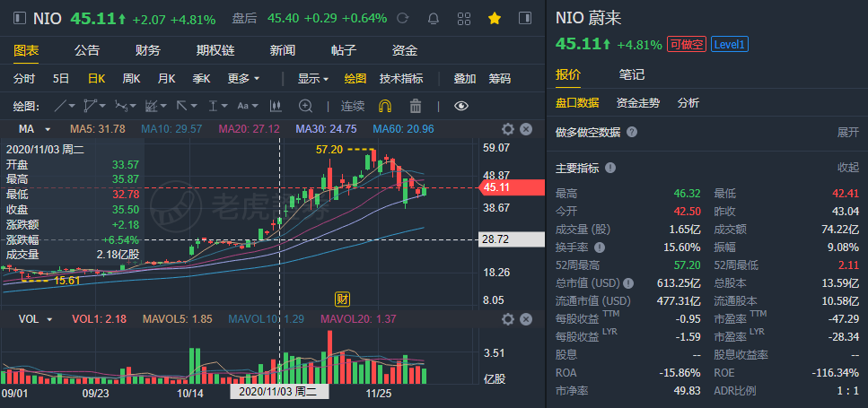Toggle the side panel layout icon
Screen dimensions: 868x408
pos(525,18)
